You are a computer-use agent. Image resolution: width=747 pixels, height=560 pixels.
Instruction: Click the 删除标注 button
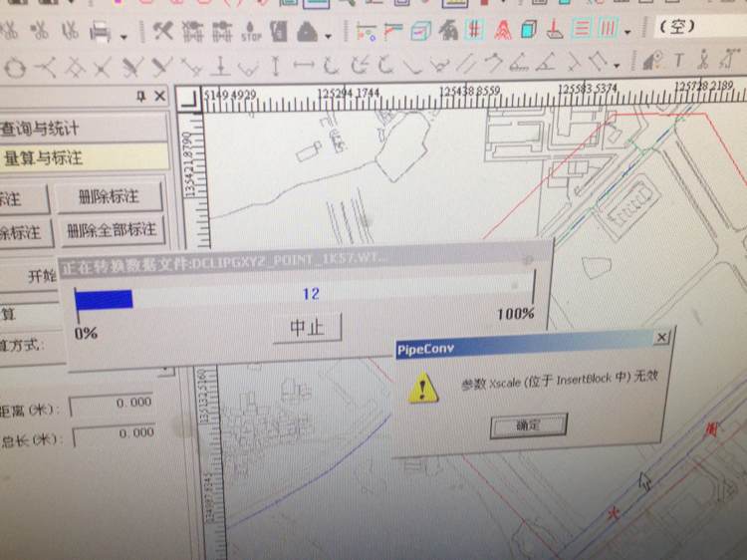pyautogui.click(x=110, y=196)
